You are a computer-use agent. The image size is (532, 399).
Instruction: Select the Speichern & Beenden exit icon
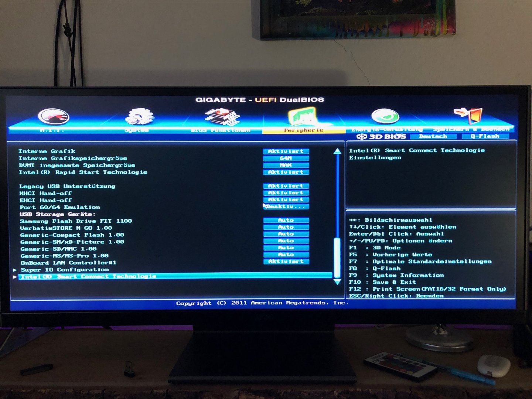pyautogui.click(x=468, y=115)
